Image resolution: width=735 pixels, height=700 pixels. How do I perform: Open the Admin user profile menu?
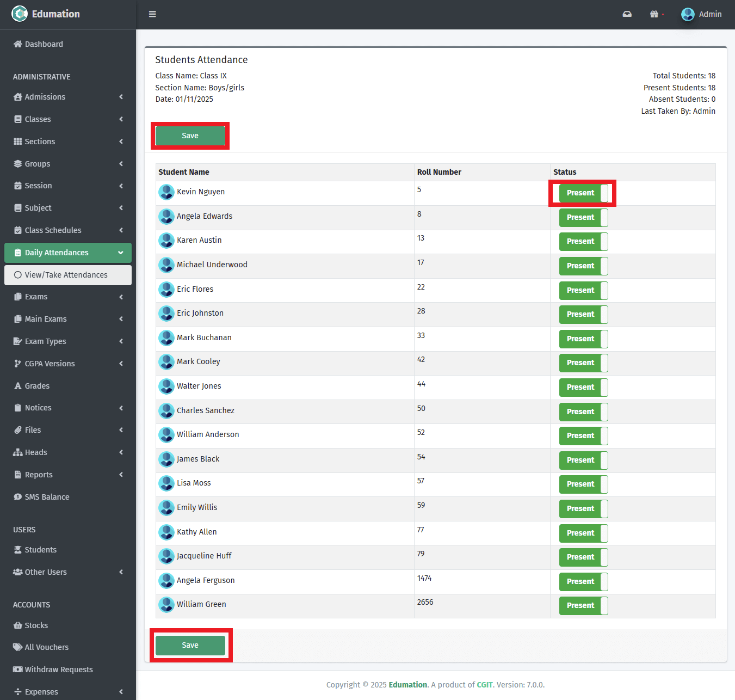tap(701, 14)
